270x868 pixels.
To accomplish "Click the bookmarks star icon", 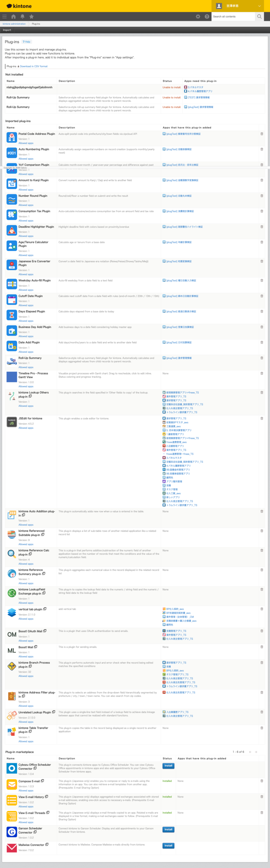I will pyautogui.click(x=32, y=16).
